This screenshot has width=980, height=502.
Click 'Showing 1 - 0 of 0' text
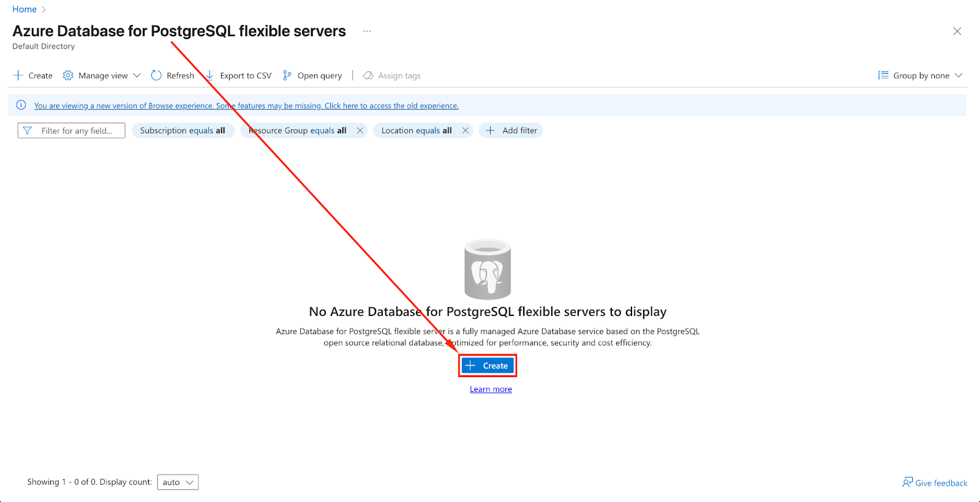coord(61,482)
